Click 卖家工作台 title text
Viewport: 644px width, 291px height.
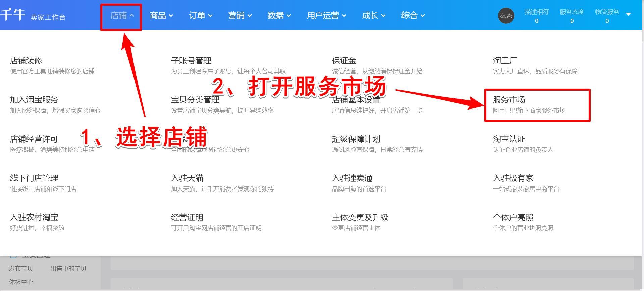click(48, 17)
